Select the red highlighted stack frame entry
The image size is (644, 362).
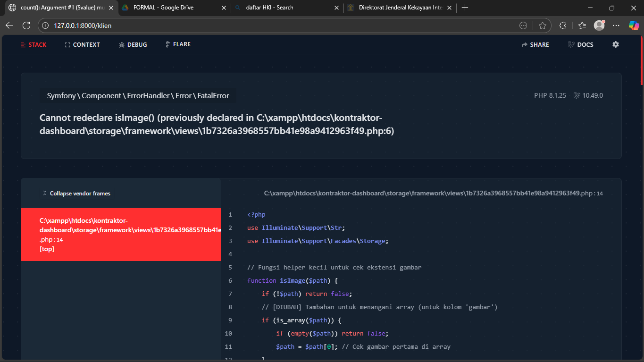121,235
